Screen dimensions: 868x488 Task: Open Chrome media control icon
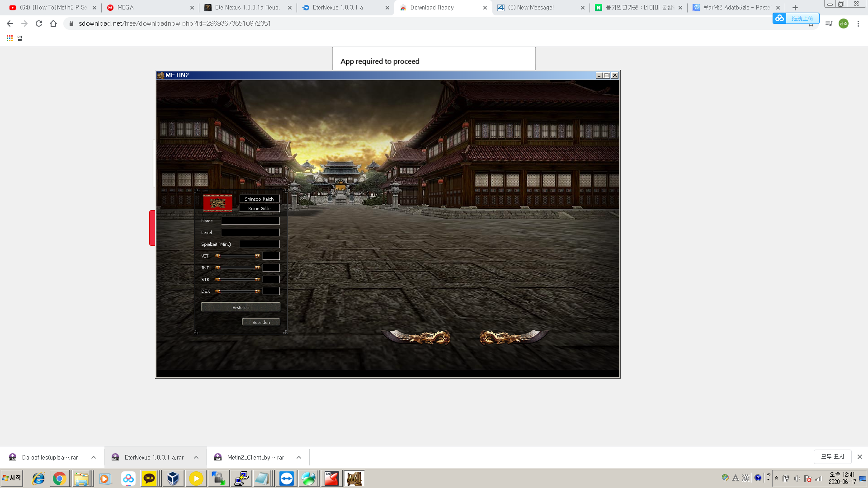(x=829, y=23)
